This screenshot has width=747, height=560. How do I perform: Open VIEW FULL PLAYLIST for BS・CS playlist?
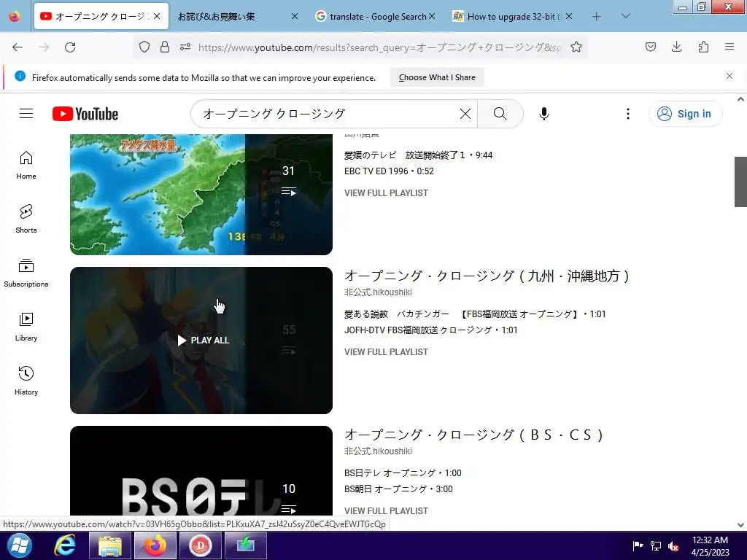pos(386,510)
